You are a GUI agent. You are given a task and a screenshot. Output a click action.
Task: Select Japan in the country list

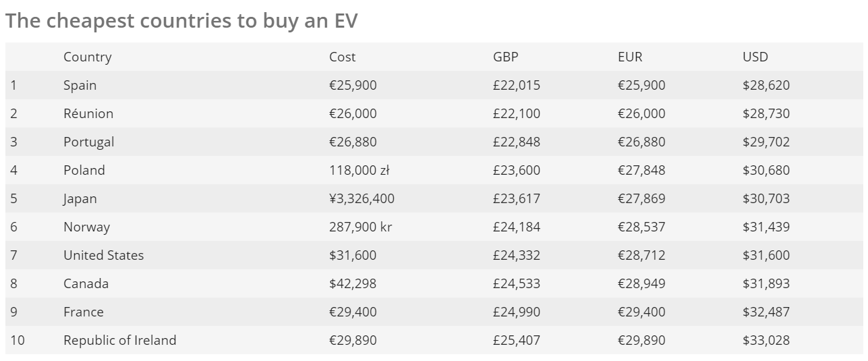pos(80,199)
